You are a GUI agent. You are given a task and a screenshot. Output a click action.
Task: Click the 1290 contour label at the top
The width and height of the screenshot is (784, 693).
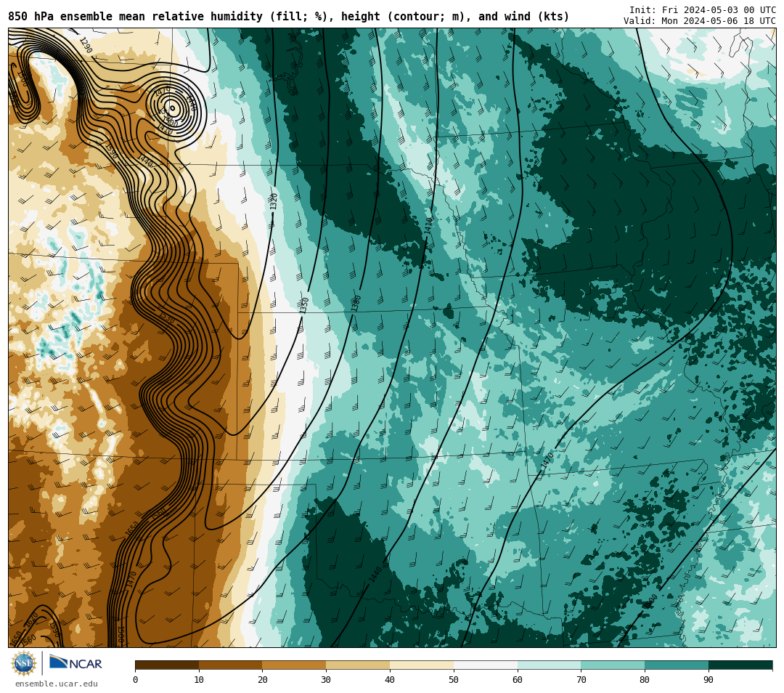(x=86, y=46)
